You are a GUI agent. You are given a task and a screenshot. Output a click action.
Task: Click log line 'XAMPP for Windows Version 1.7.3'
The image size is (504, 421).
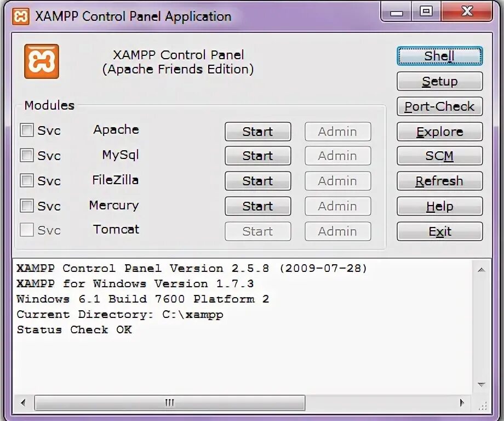pyautogui.click(x=135, y=283)
